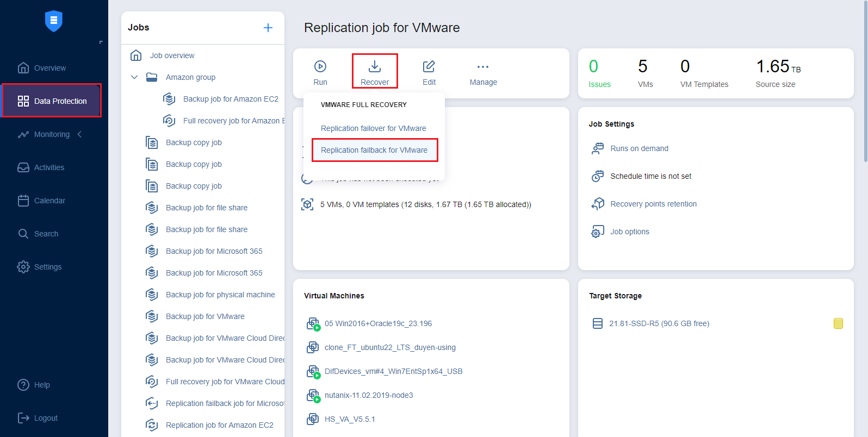Click the Run job icon

(x=320, y=67)
